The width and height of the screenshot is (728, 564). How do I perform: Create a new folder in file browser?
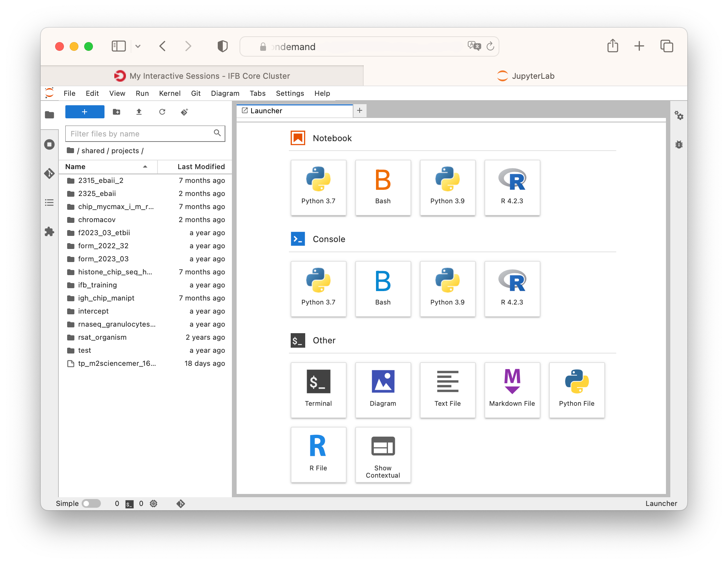coord(116,112)
